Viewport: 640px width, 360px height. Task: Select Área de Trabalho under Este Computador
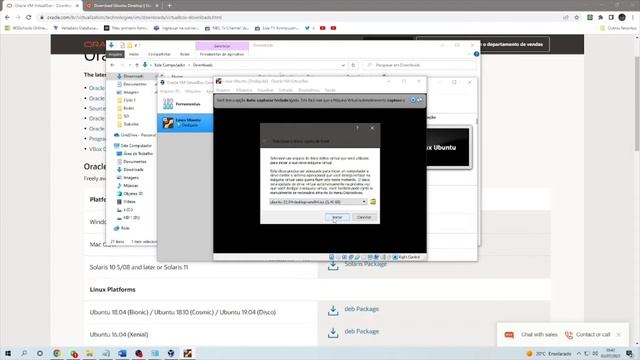[x=135, y=154]
